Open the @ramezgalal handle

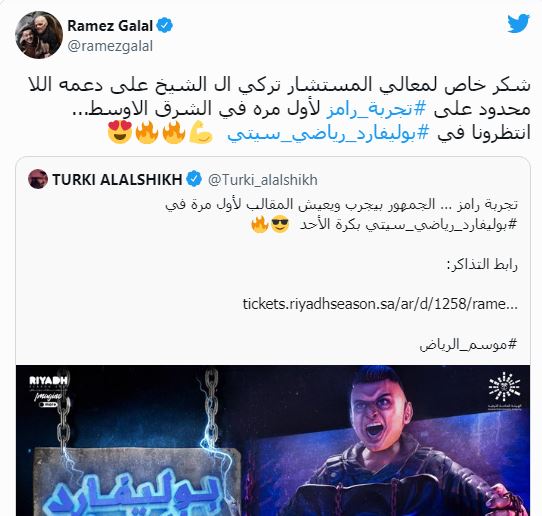(110, 46)
